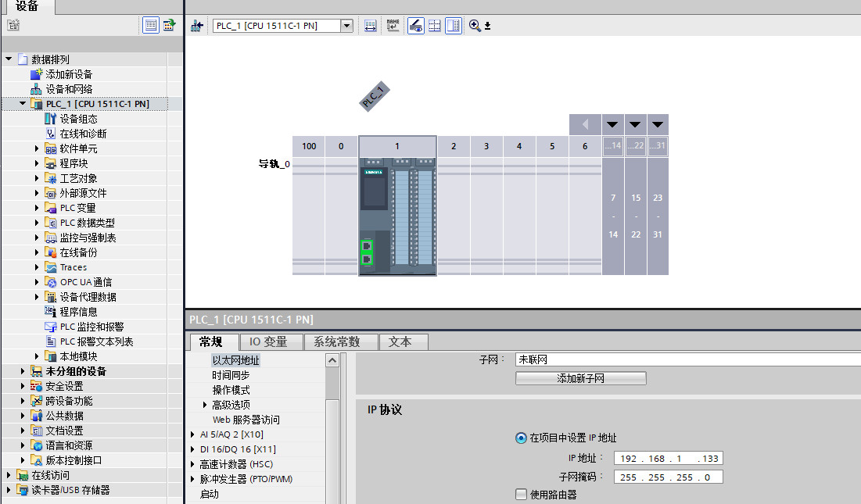Click the module width arrows toolbar icon
The height and width of the screenshot is (504, 861).
point(371,26)
